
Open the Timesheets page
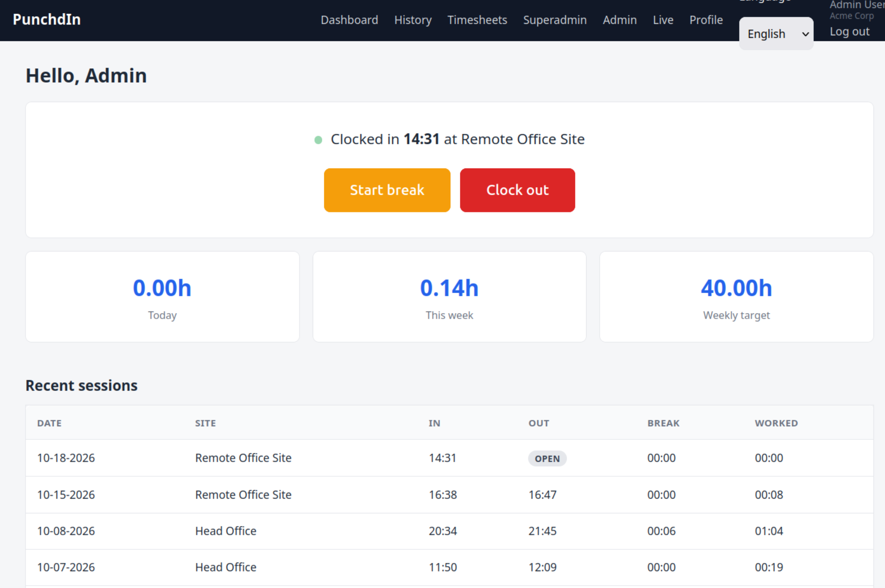[x=477, y=20]
